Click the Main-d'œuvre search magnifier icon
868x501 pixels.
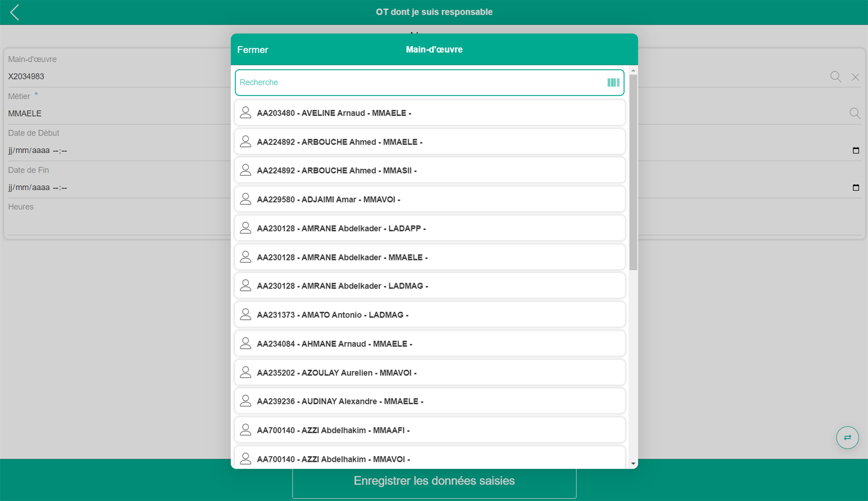(835, 77)
